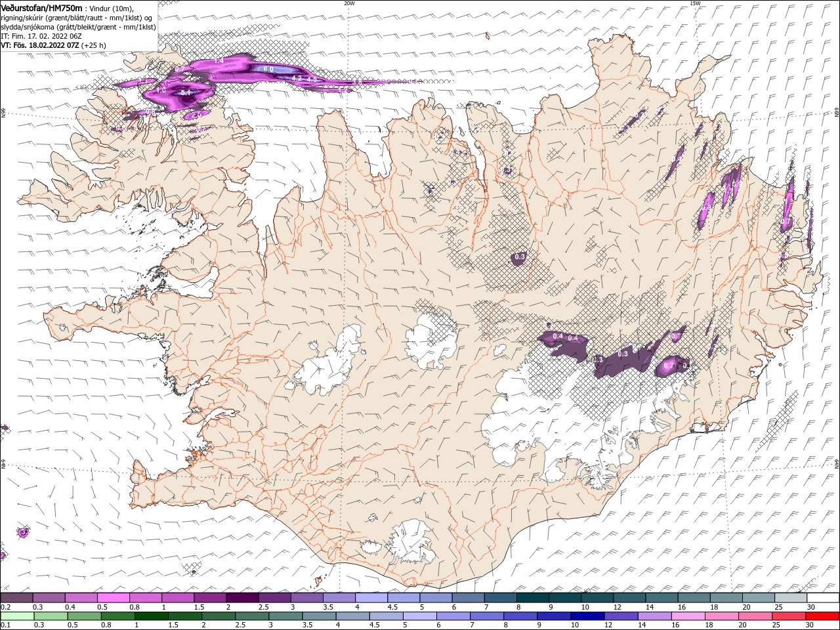
Task: Select lower legend red swatch from 25 to 30
Action: pos(789,616)
